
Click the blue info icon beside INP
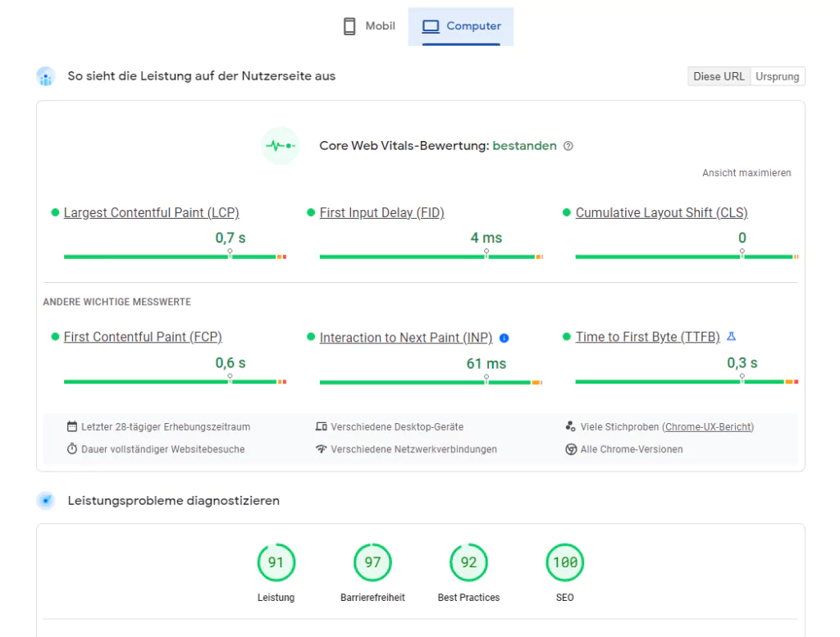pos(504,338)
